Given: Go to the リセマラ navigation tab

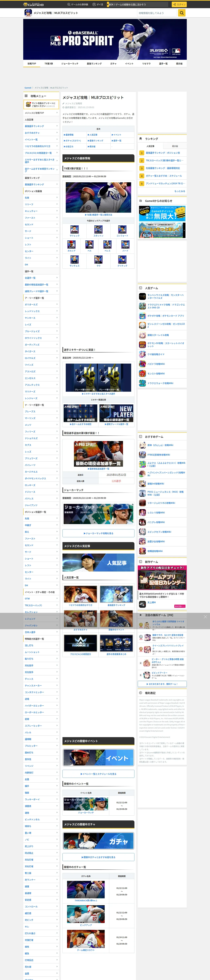Looking at the screenshot, I should 146,64.
